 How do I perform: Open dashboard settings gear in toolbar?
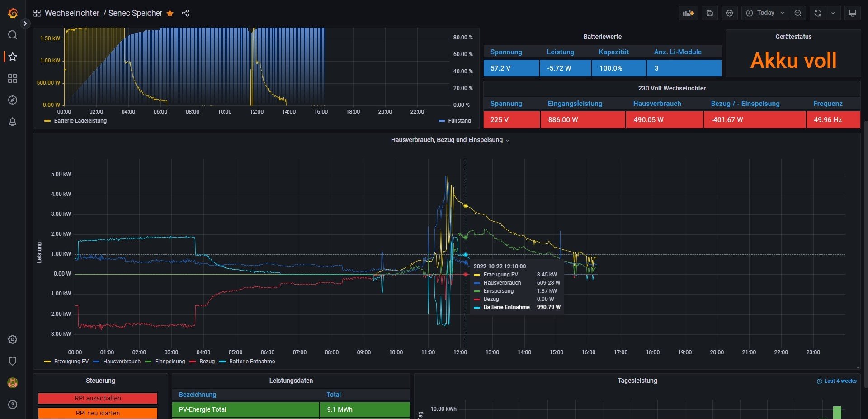point(730,13)
